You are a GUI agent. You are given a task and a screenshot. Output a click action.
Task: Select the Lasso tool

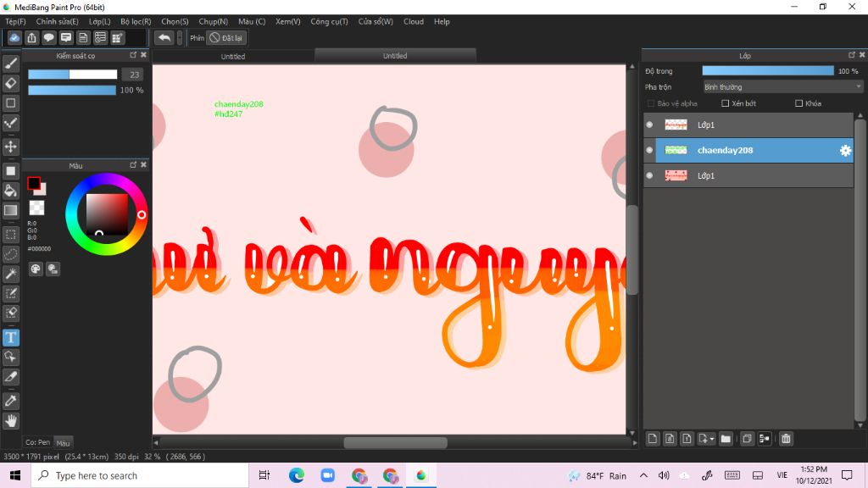click(x=10, y=254)
